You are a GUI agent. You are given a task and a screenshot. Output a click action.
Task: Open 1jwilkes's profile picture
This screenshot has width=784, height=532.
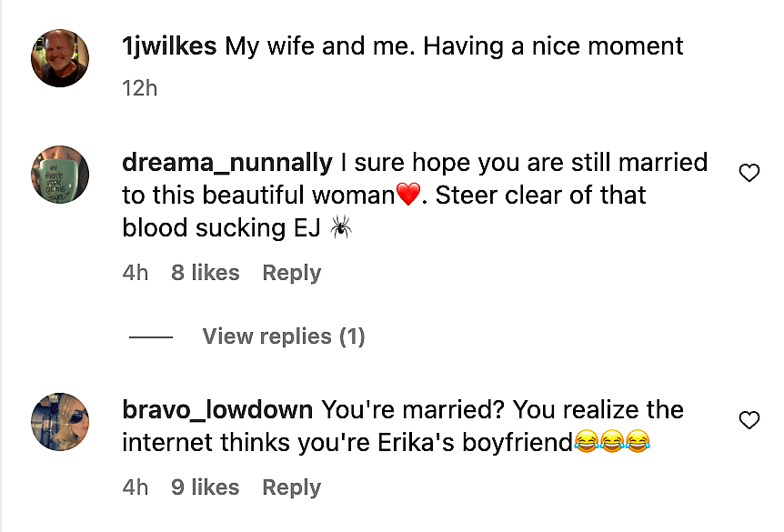pyautogui.click(x=59, y=56)
